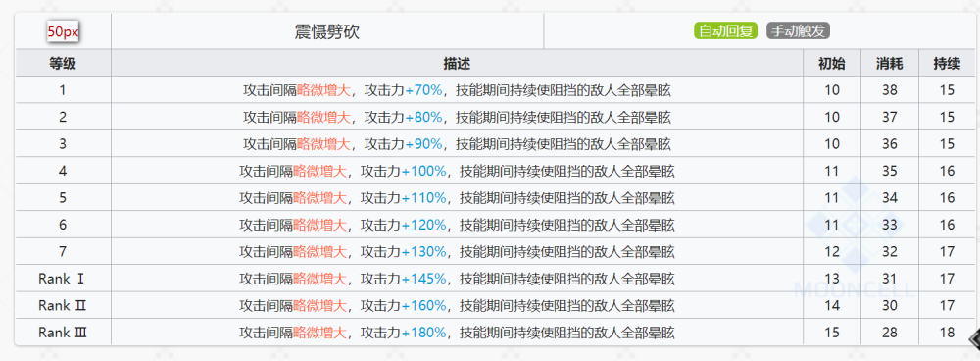Screen dimensions: 980x361
Task: Select level cell 2
Action: click(x=63, y=117)
